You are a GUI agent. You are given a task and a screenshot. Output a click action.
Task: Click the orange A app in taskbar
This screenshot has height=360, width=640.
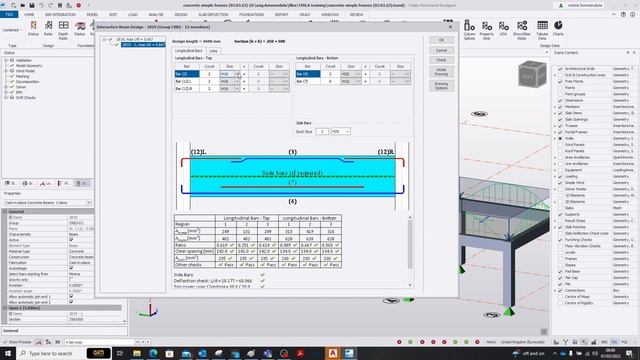click(333, 353)
